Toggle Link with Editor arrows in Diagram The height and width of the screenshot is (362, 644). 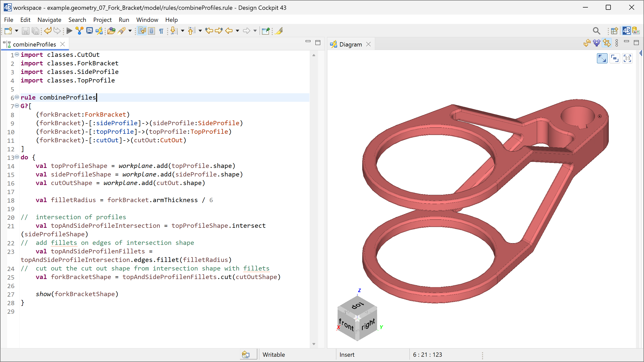(607, 43)
